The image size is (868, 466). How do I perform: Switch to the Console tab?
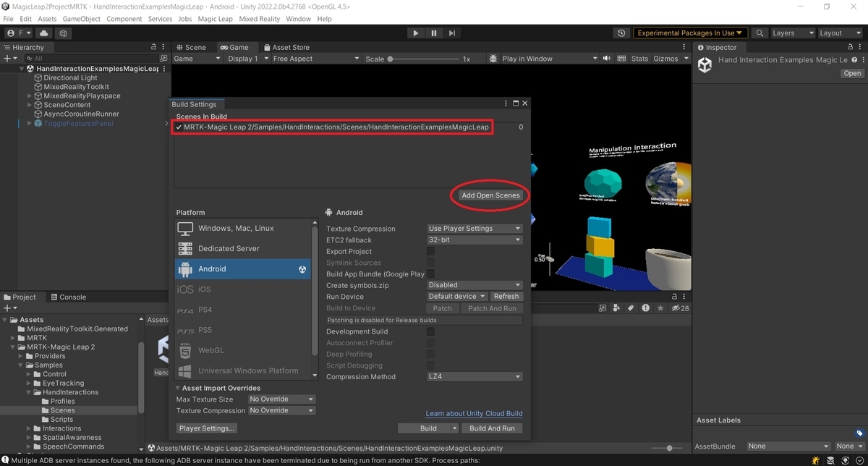pyautogui.click(x=67, y=297)
